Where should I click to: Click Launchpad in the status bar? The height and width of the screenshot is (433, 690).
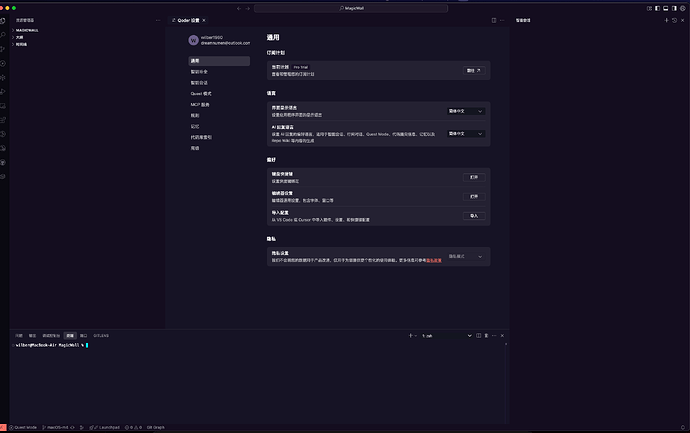pos(105,427)
